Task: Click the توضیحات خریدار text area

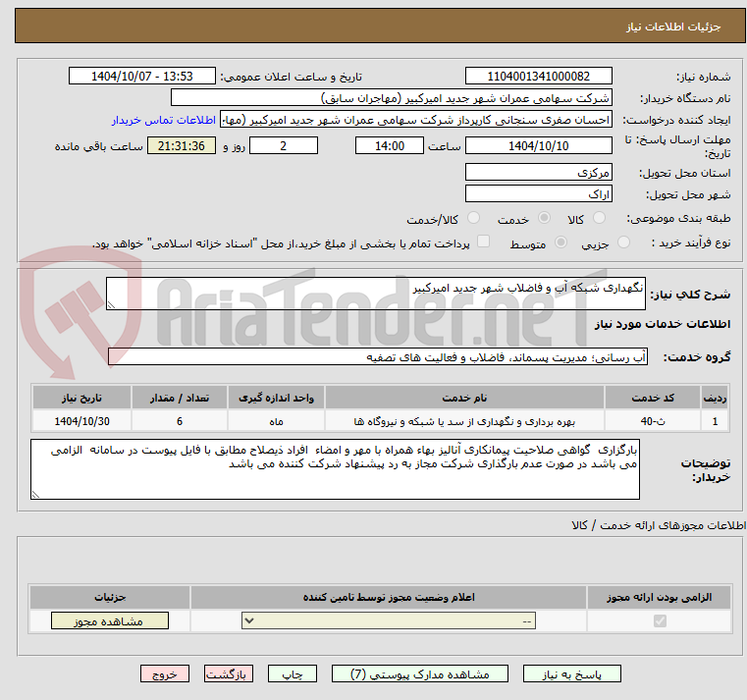Action: (335, 469)
